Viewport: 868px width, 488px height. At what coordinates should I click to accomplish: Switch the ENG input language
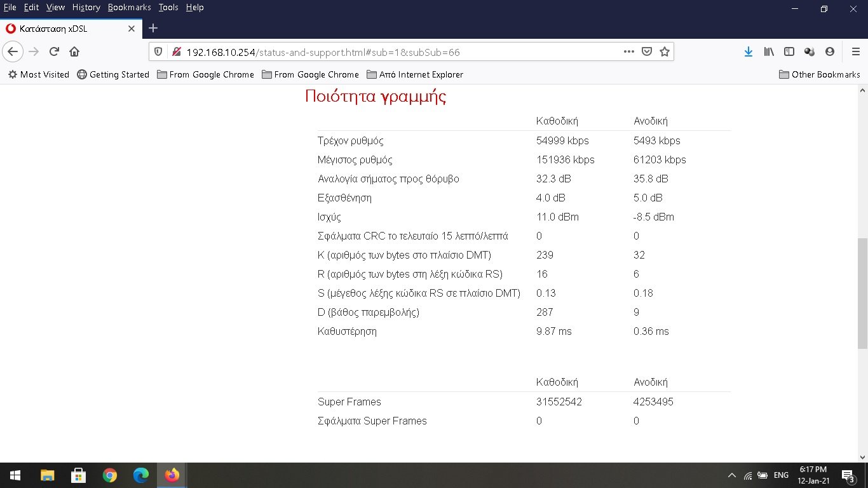[781, 475]
